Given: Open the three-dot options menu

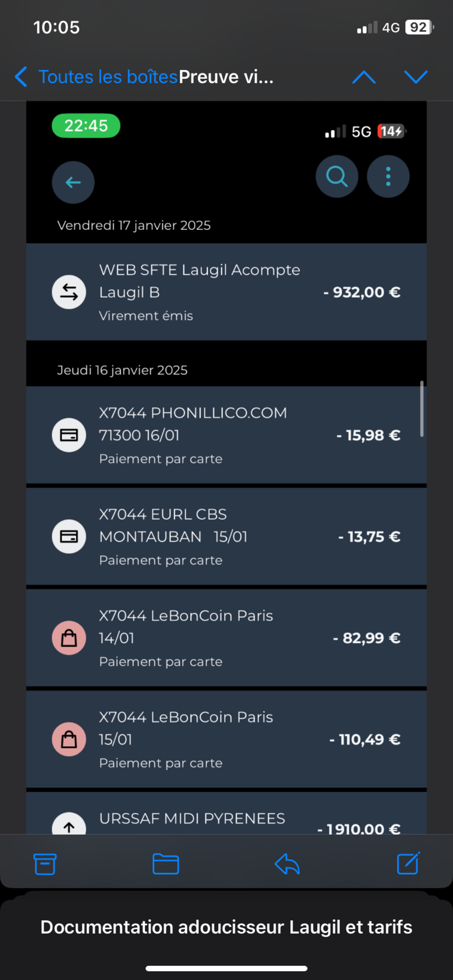Looking at the screenshot, I should click(x=388, y=177).
